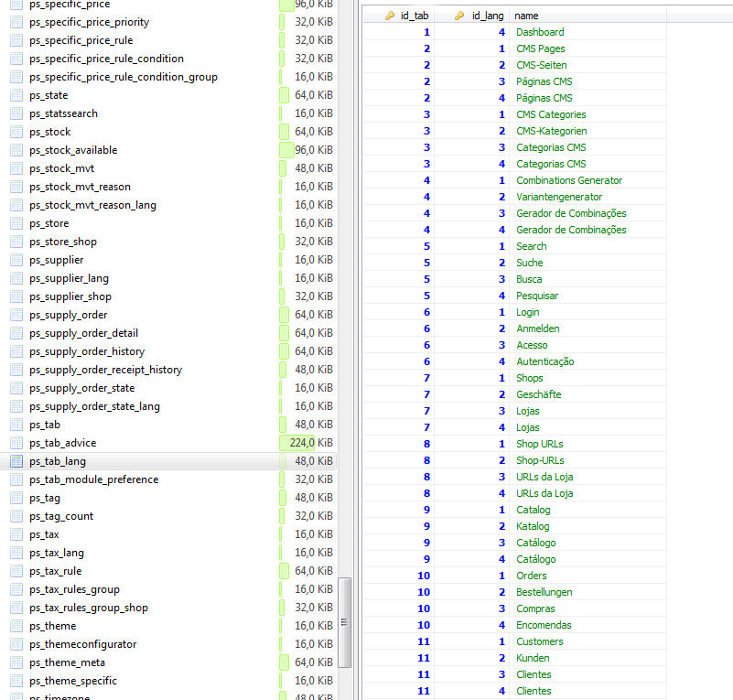
Task: Click the table icon next to ps_tax
Action: [x=16, y=534]
